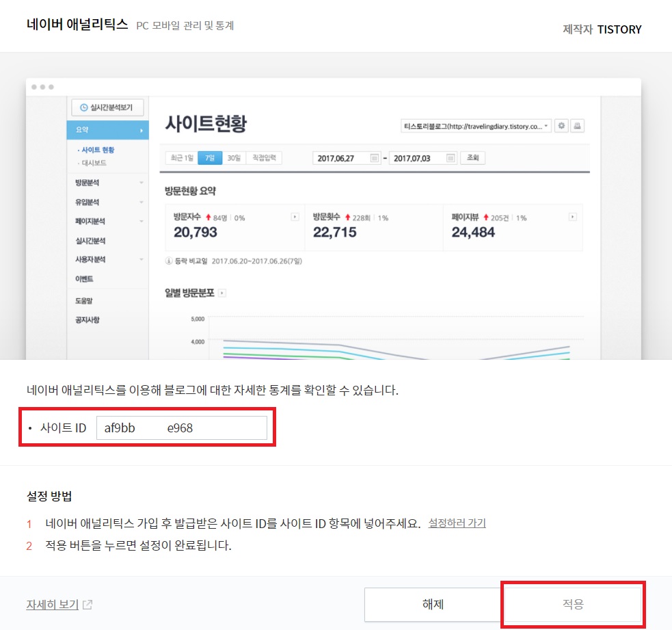The width and height of the screenshot is (672, 630).
Task: Click the 방문자수 value 20,793
Action: coord(196,232)
